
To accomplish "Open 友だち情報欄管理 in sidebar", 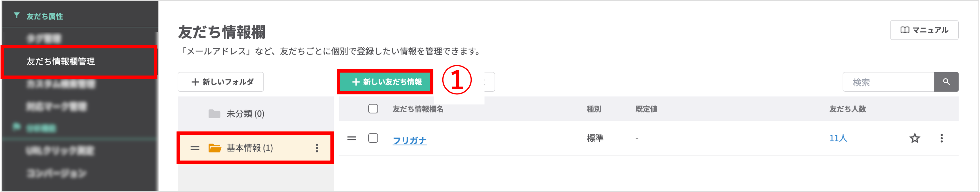I will click(61, 62).
